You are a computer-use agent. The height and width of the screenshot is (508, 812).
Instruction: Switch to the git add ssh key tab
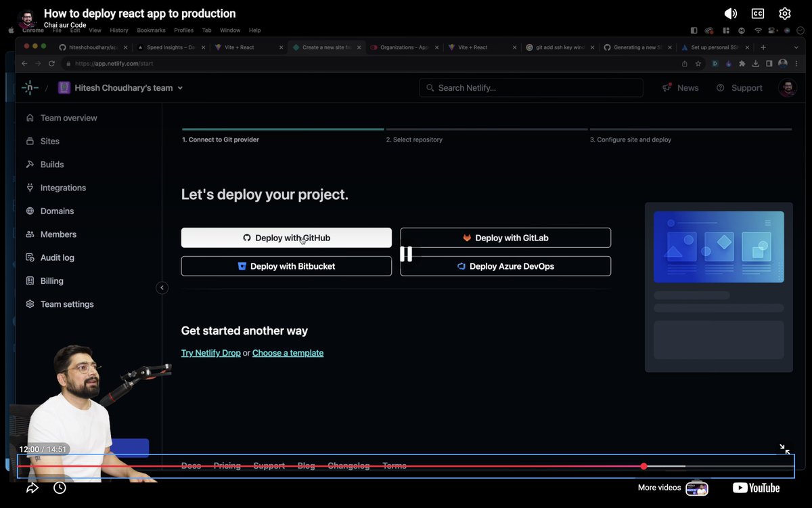[x=560, y=47]
